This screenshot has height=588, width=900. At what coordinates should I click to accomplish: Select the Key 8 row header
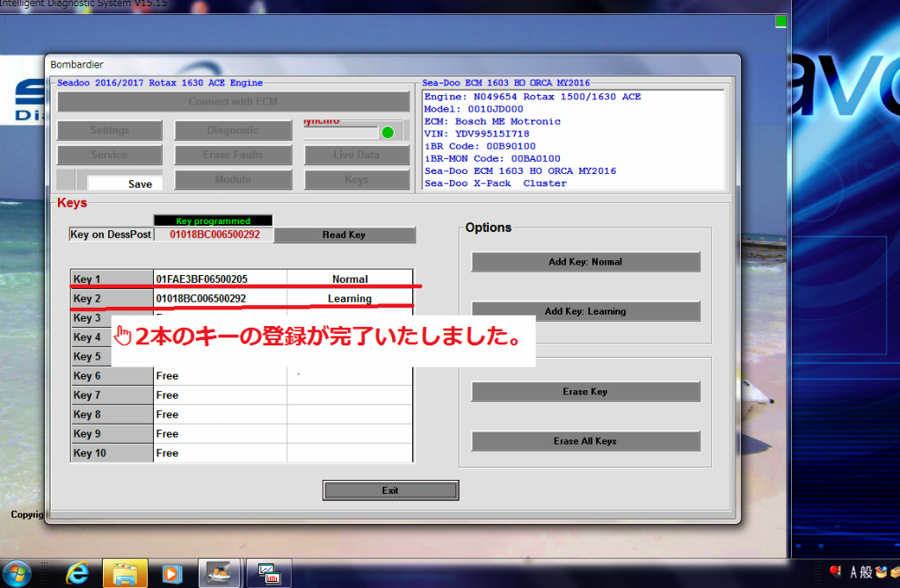[x=112, y=415]
